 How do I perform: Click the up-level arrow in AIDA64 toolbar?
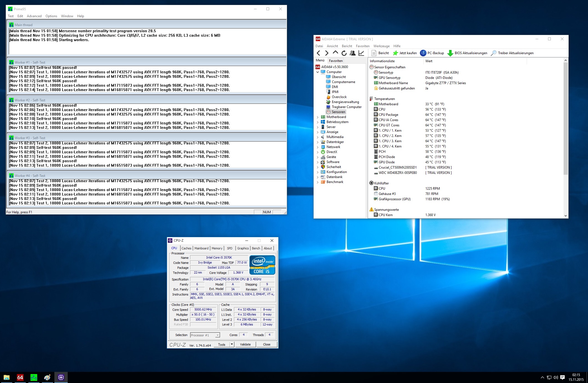click(x=335, y=53)
